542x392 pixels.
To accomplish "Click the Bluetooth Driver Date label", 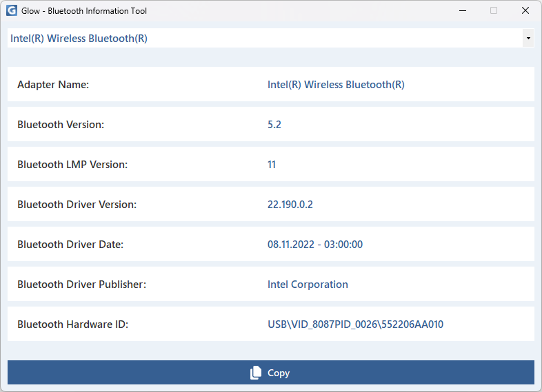I will pos(70,245).
